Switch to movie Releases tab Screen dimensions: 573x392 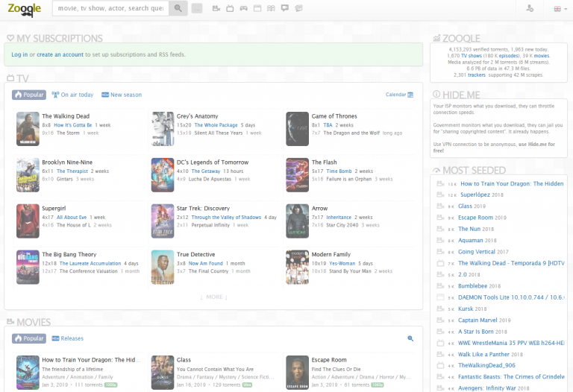point(68,338)
